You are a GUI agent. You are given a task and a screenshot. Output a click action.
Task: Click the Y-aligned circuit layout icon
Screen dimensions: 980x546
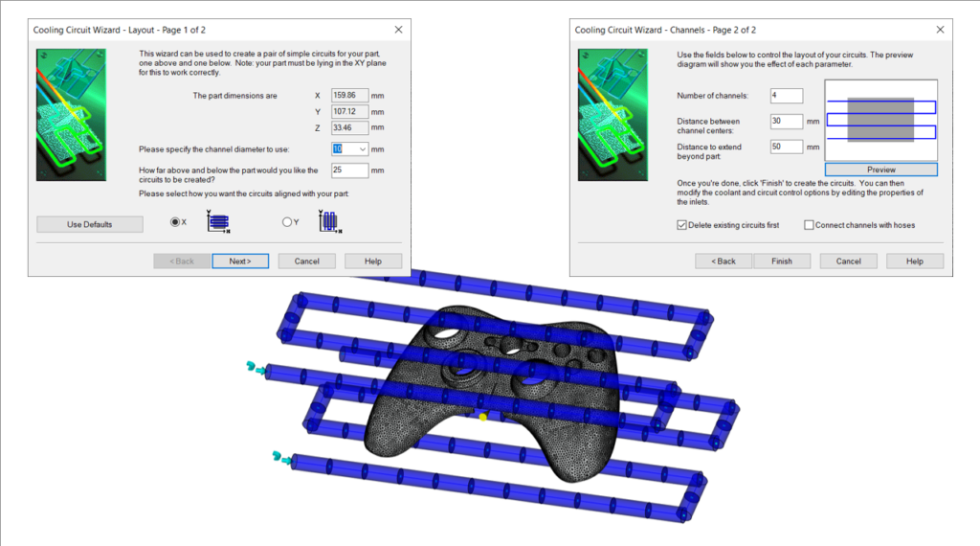[x=330, y=222]
